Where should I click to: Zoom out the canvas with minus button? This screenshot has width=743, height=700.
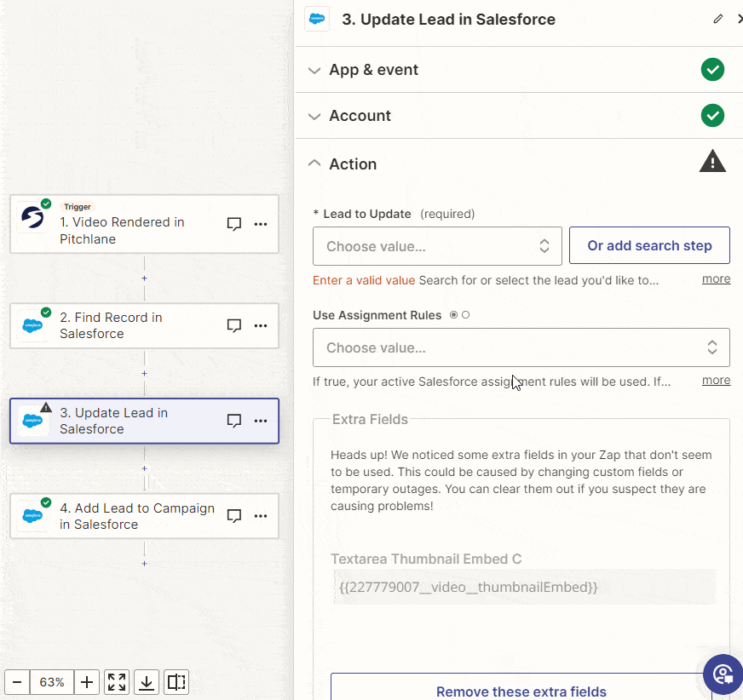point(17,682)
